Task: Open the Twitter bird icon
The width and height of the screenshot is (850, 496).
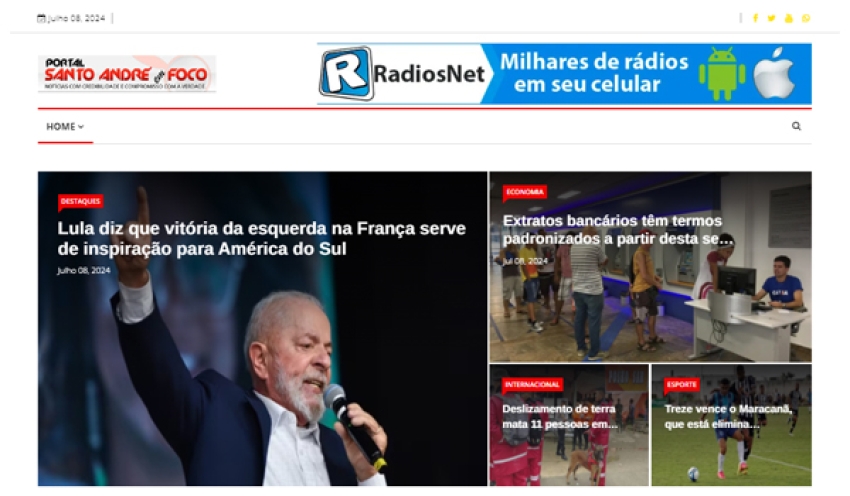Action: 771,18
